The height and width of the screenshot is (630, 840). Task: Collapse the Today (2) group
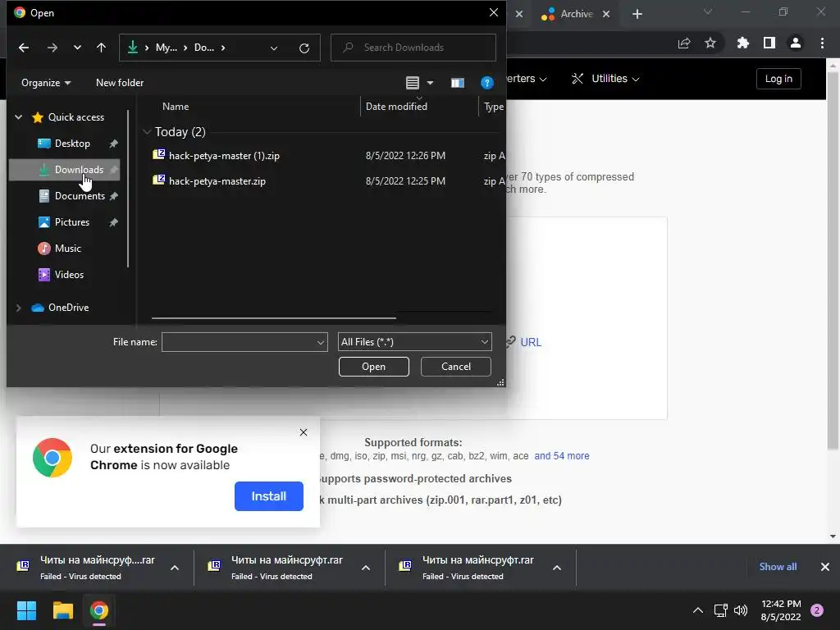147,132
